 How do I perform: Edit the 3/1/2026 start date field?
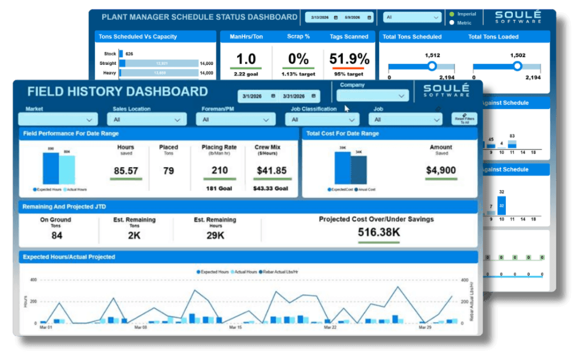coord(252,96)
